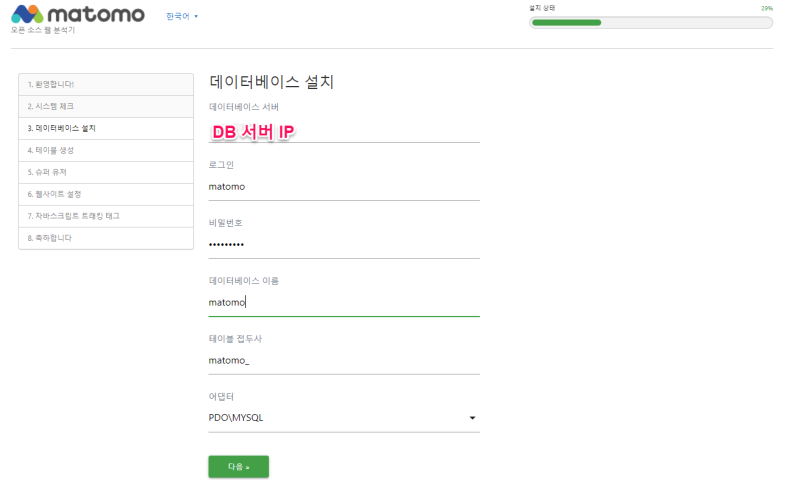
Task: Click the 로그인 field label
Action: tap(221, 165)
